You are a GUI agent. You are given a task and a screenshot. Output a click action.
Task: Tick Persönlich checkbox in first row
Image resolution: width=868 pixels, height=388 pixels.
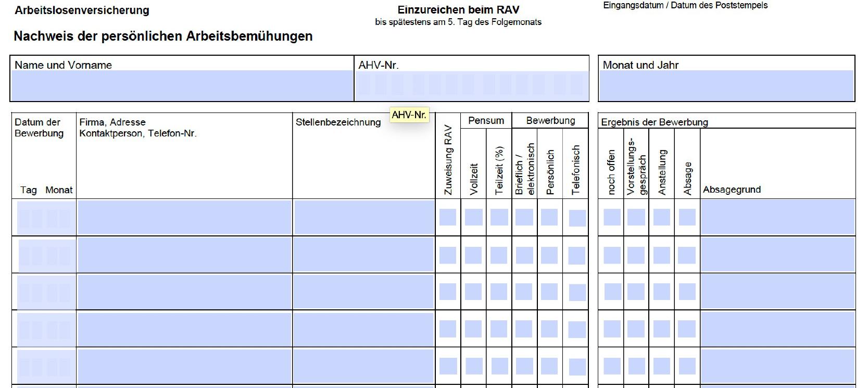[549, 217]
